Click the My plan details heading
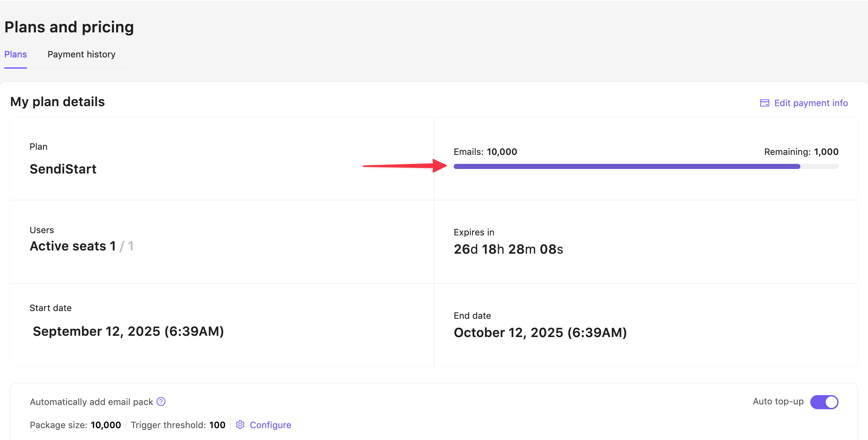 57,102
